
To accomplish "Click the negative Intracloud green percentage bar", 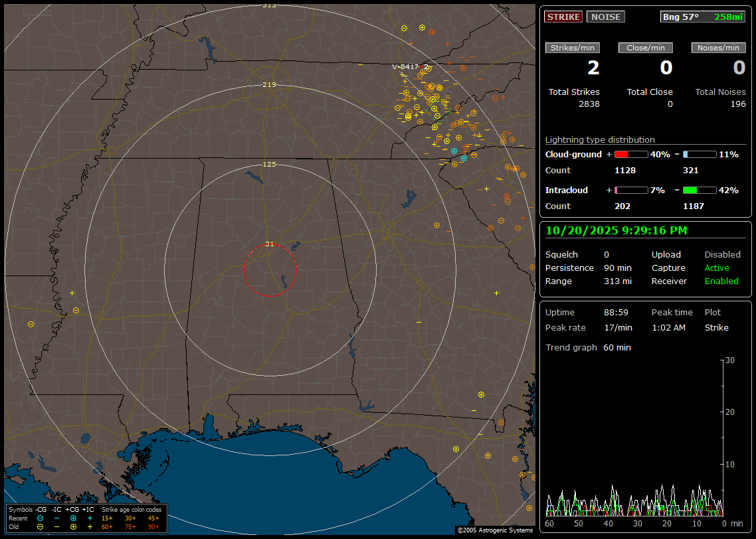I will [699, 190].
